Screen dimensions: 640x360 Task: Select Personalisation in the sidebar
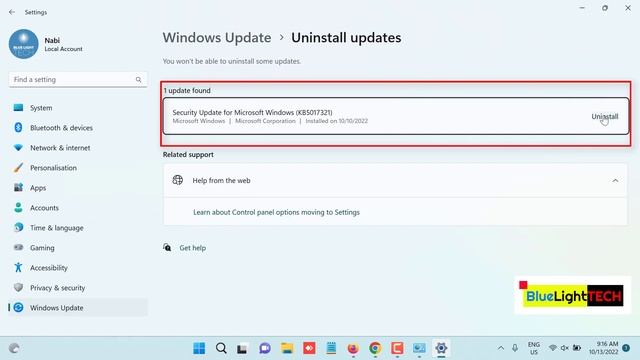pos(78,168)
